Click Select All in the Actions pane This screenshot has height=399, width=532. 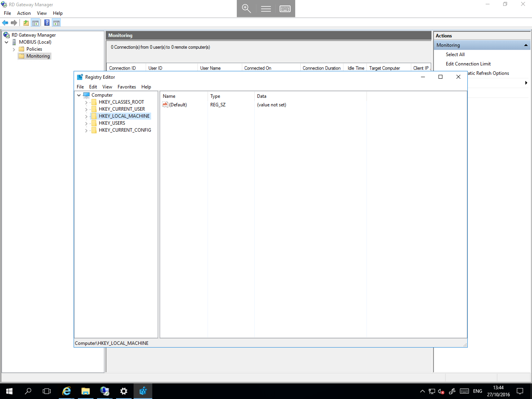(x=455, y=54)
